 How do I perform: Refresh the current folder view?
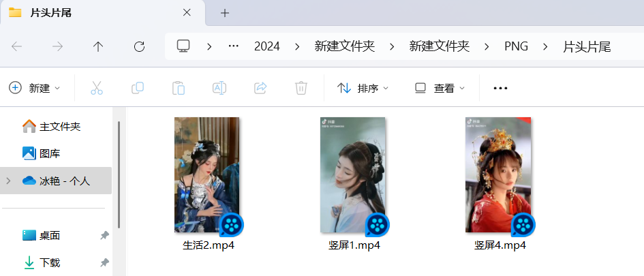coord(139,47)
